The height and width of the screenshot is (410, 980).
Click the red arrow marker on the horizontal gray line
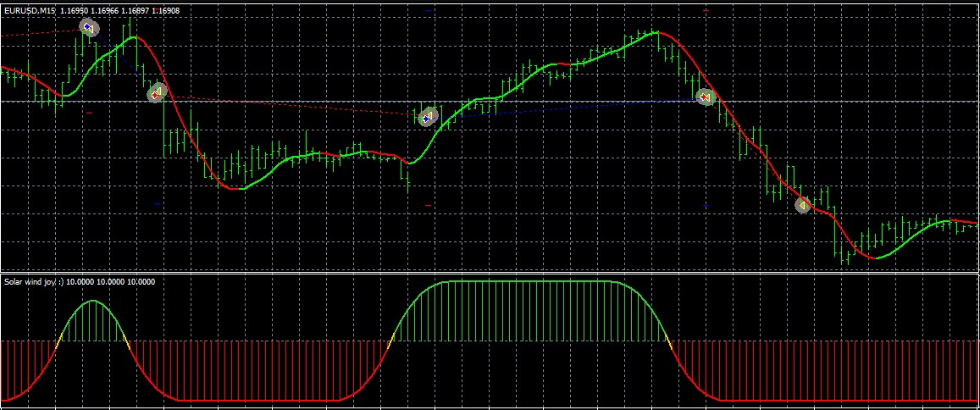pyautogui.click(x=706, y=97)
